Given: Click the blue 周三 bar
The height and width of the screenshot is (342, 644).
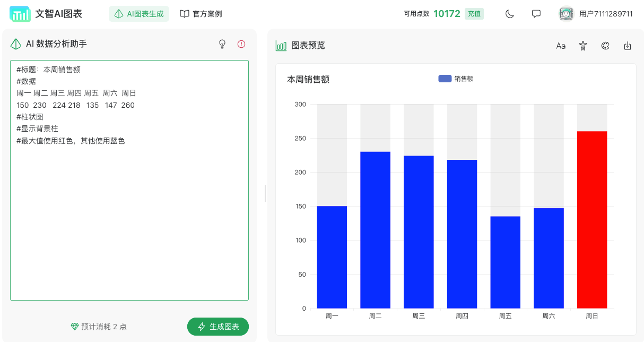Looking at the screenshot, I should point(419,232).
